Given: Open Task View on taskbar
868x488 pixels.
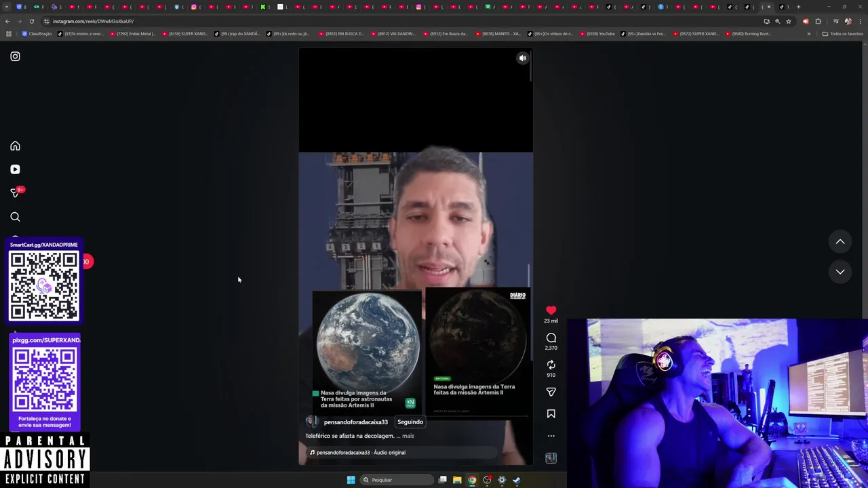Looking at the screenshot, I should [x=442, y=480].
